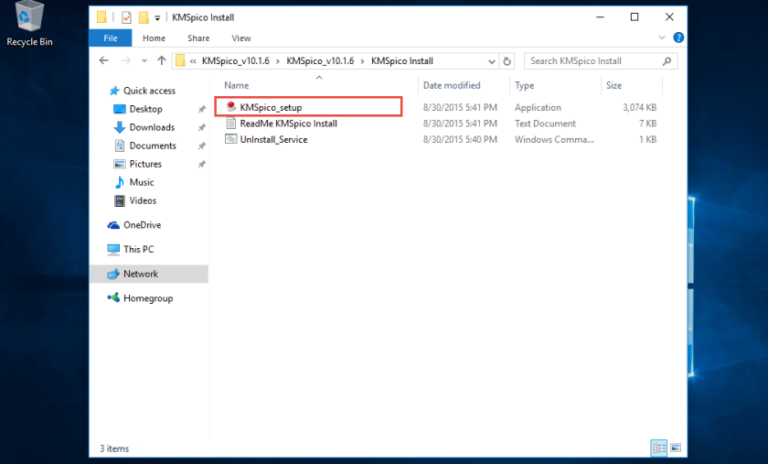Open Desktop in the navigation pane
The width and height of the screenshot is (768, 464).
(x=145, y=109)
